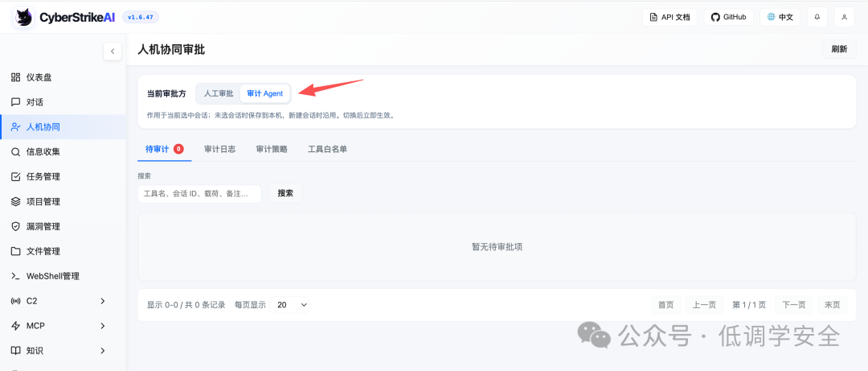Open 对话 chat in the sidebar
Viewport: 868px width, 371px height.
tap(63, 102)
